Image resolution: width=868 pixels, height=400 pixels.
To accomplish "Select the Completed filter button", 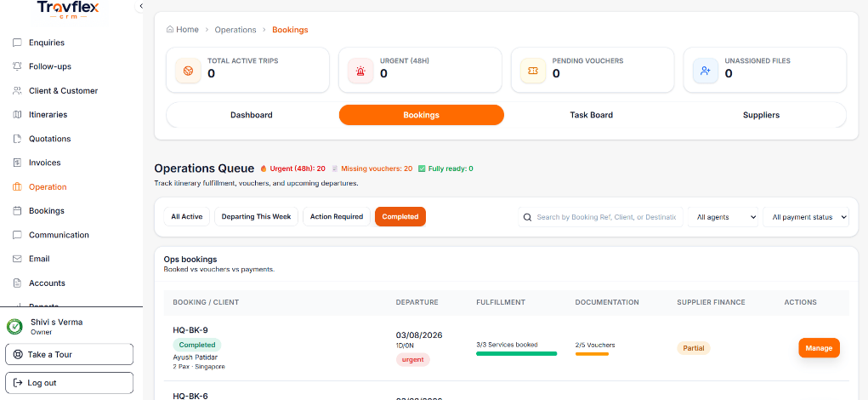I will tap(400, 217).
